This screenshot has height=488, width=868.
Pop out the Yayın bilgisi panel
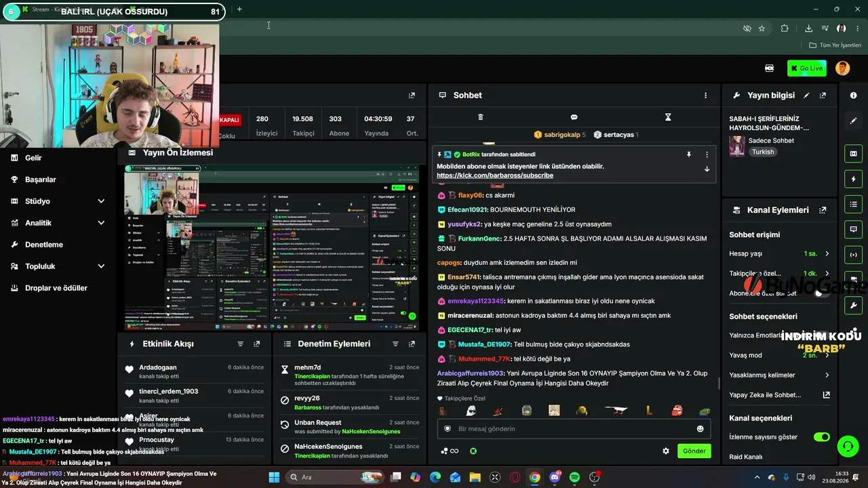(823, 96)
